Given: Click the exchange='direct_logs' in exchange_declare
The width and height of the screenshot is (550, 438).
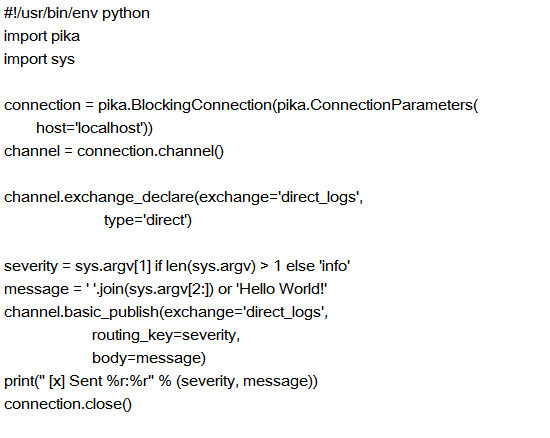Looking at the screenshot, I should (279, 197).
